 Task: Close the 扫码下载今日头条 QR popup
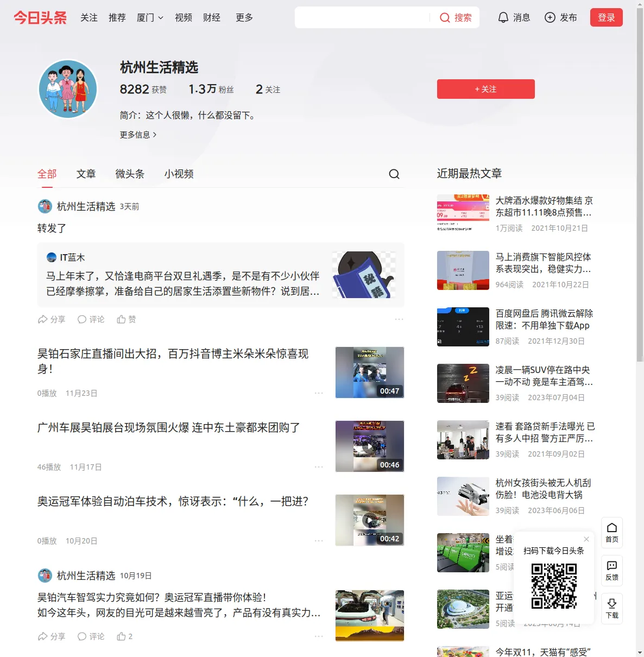(586, 539)
